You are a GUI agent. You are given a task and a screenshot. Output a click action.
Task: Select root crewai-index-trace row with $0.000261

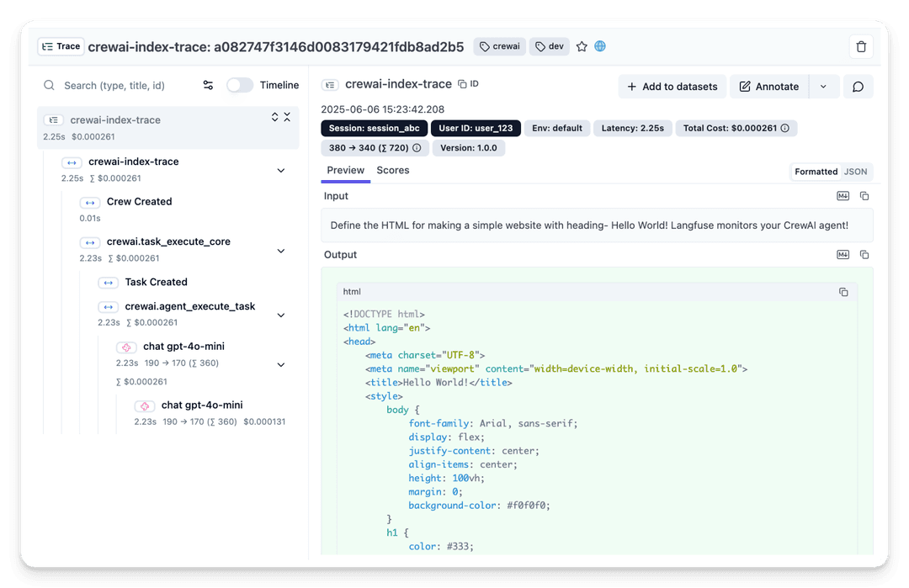168,128
